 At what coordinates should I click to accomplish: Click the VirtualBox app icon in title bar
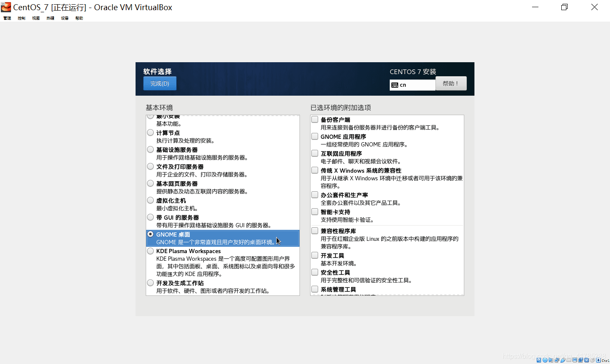tap(6, 7)
